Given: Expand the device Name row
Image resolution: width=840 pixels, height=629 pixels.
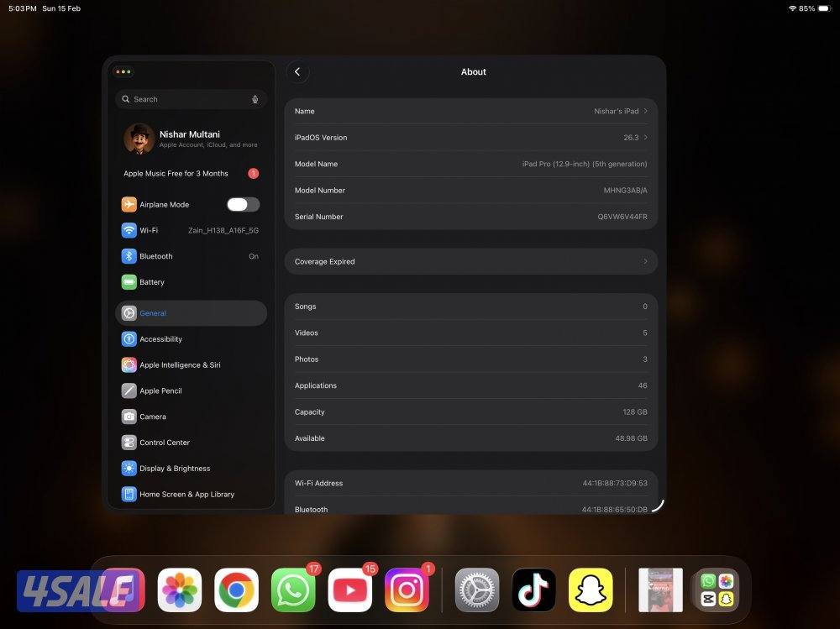Looking at the screenshot, I should (x=470, y=111).
